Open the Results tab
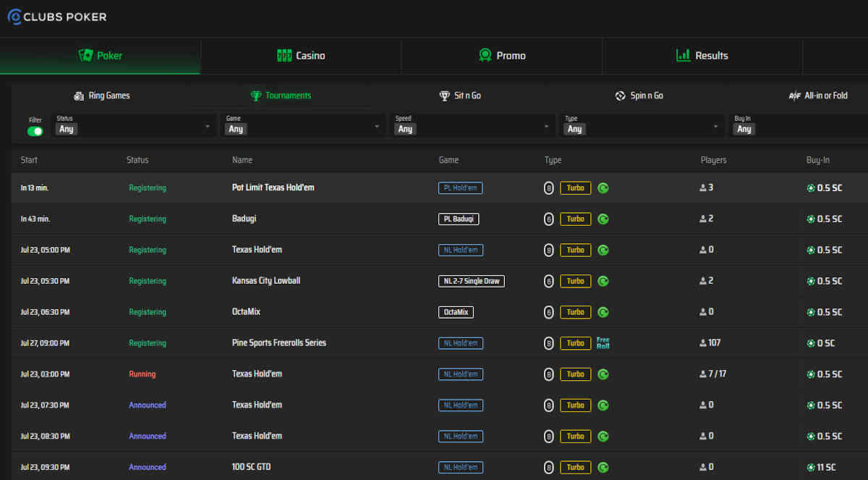Viewport: 868px width, 480px height. coord(702,56)
